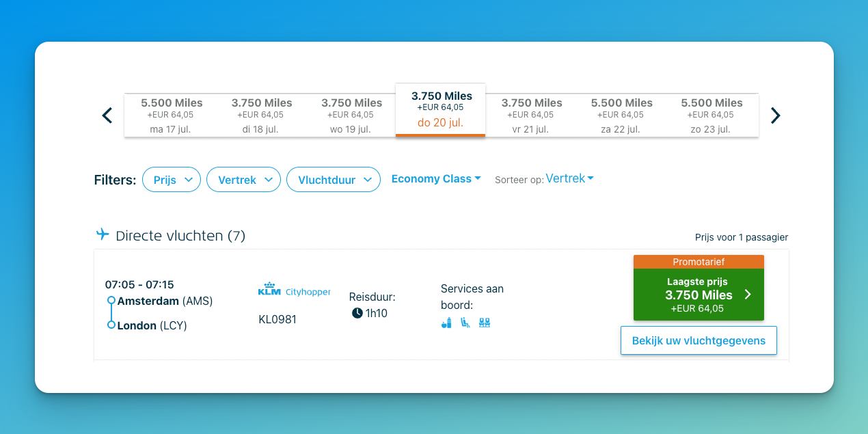Viewport: 868px width, 434px height.
Task: Select the ma 17 jul. date tab
Action: tap(172, 116)
